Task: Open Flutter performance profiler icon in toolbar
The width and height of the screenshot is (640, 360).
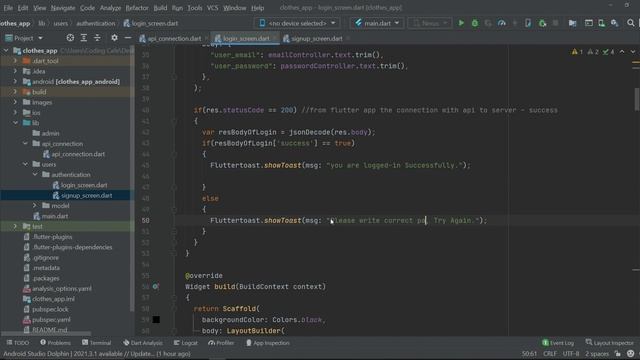Action: [502, 23]
